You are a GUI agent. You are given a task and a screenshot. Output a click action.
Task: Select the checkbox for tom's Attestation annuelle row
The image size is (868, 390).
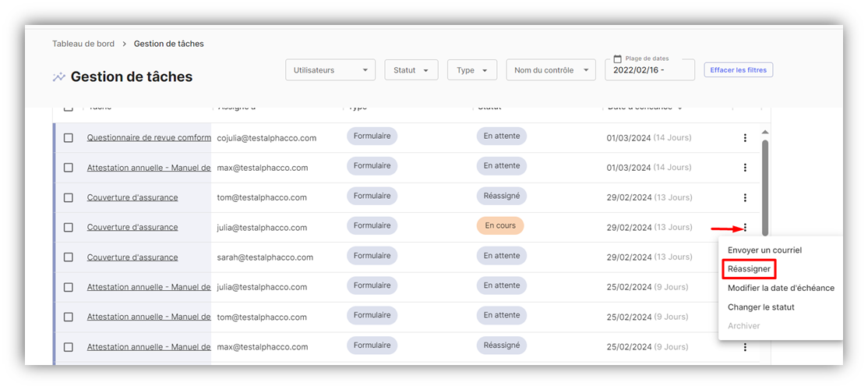(68, 317)
